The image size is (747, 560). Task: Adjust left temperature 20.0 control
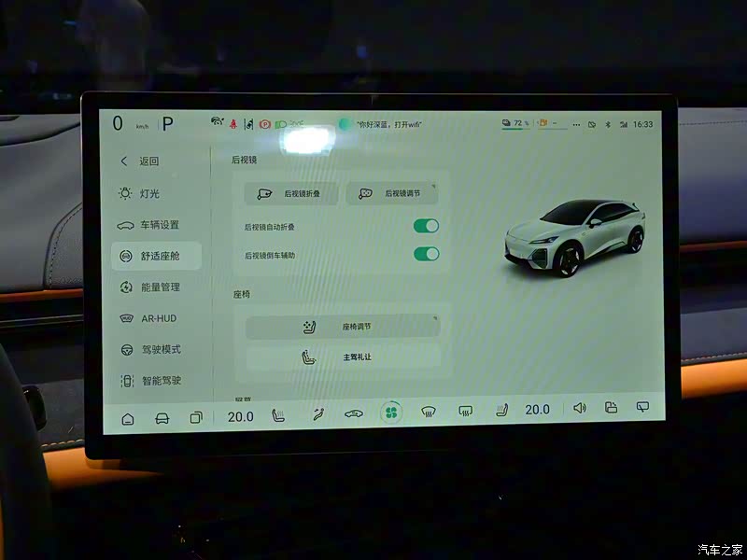(240, 416)
